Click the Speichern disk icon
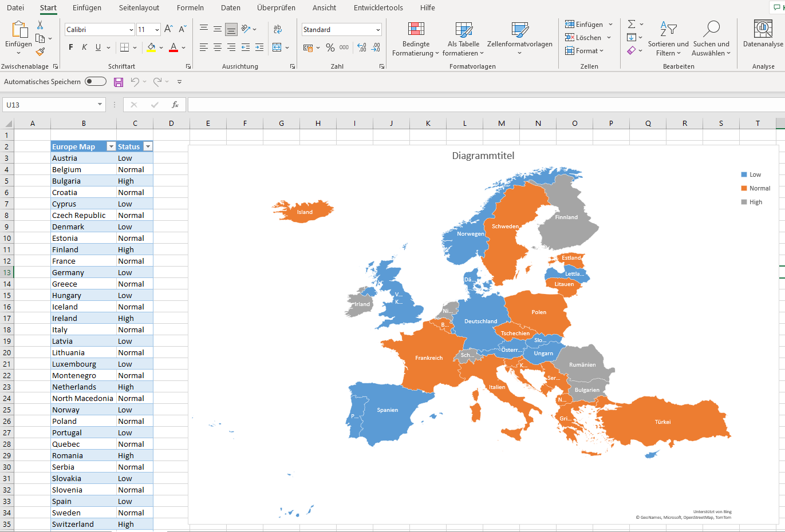The image size is (785, 532). [x=119, y=81]
